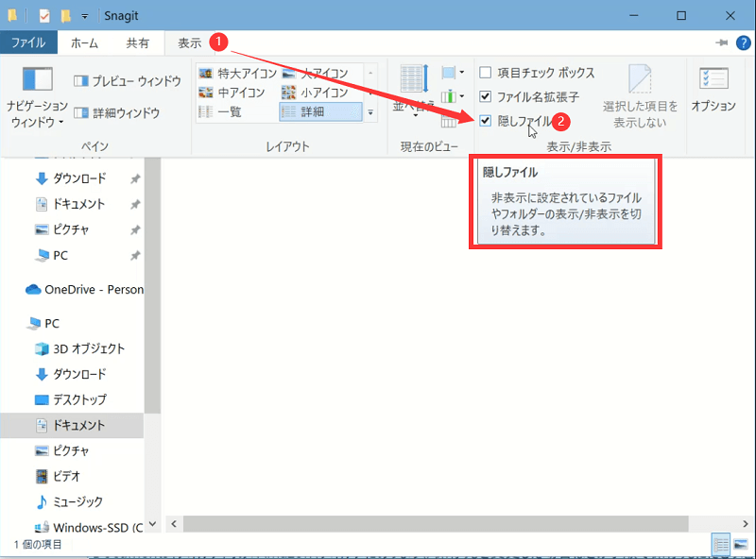Click the ナビゲーション ウィンドウ button

coord(37,98)
